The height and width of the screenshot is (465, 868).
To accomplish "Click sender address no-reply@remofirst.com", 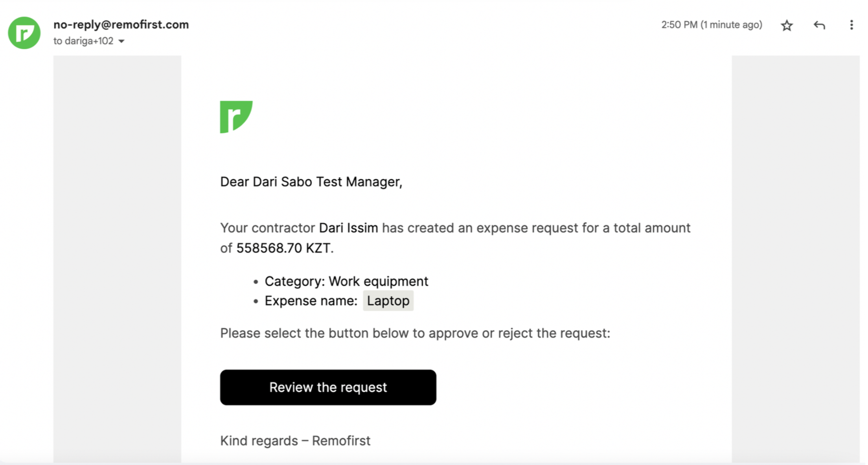I will coord(121,24).
